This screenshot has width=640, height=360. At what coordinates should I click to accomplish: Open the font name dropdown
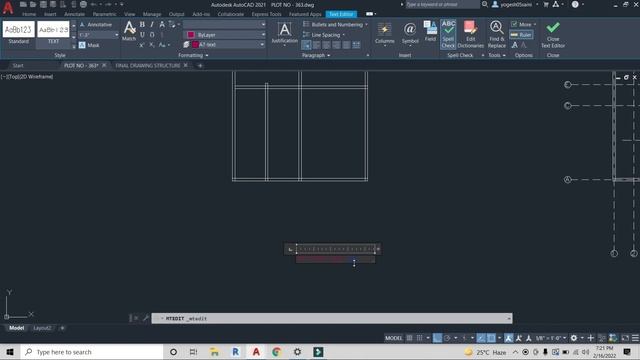[263, 24]
